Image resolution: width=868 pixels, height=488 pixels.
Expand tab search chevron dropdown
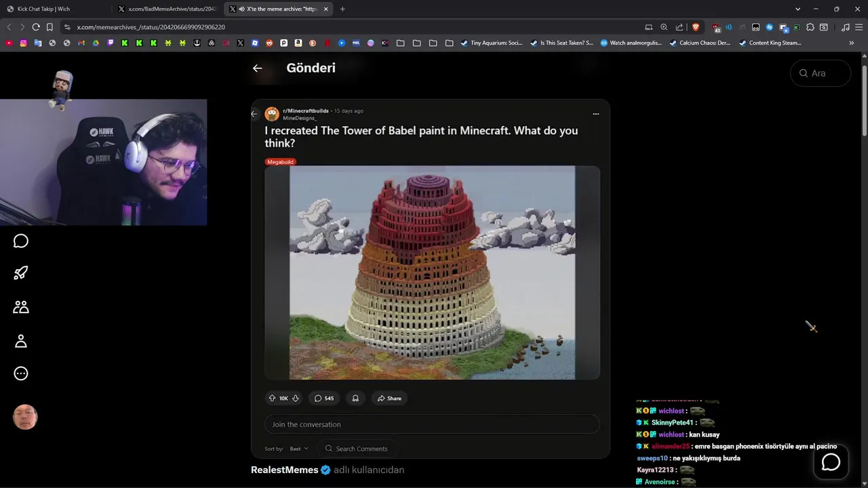pyautogui.click(x=797, y=9)
